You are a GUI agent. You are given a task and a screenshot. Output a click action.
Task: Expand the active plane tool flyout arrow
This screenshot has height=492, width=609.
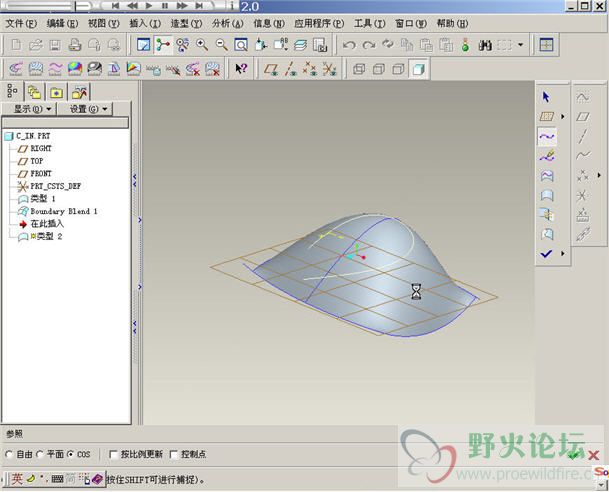[562, 117]
